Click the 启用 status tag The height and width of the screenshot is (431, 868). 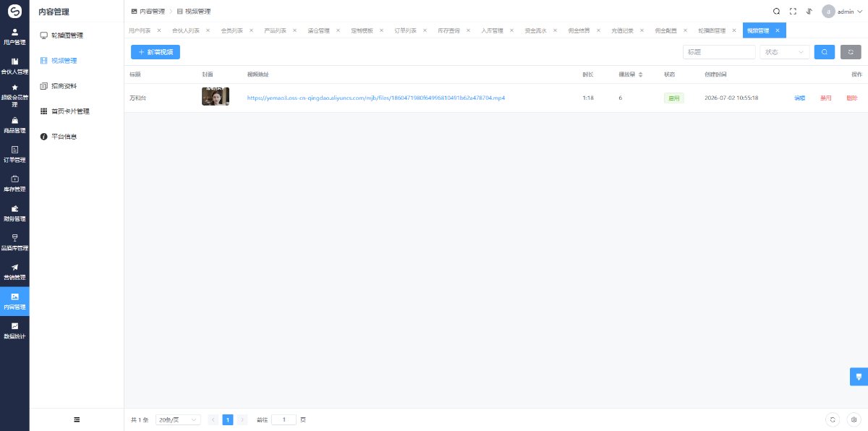(x=673, y=98)
